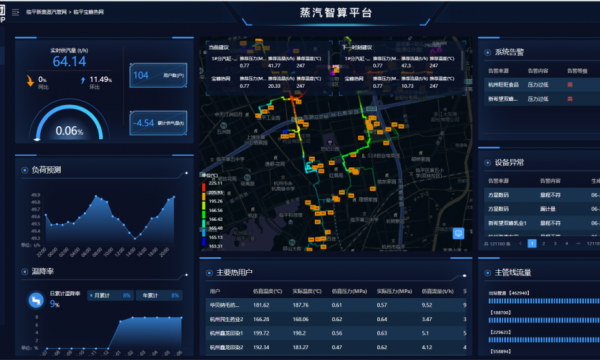Viewport: 600px width, 360px height.
Task: Click the 104 user count card
Action: click(x=158, y=75)
